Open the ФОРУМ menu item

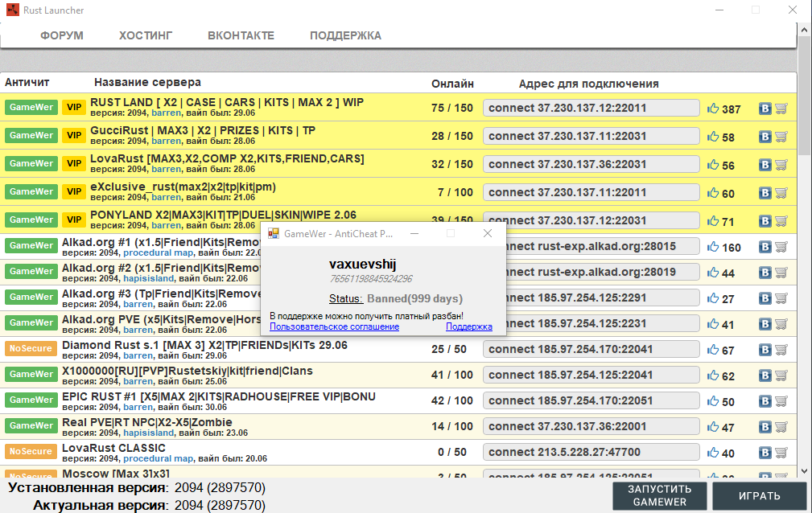[x=62, y=35]
